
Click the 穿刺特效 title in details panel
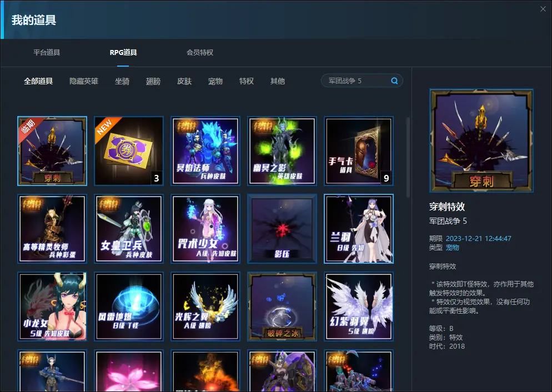coord(447,207)
